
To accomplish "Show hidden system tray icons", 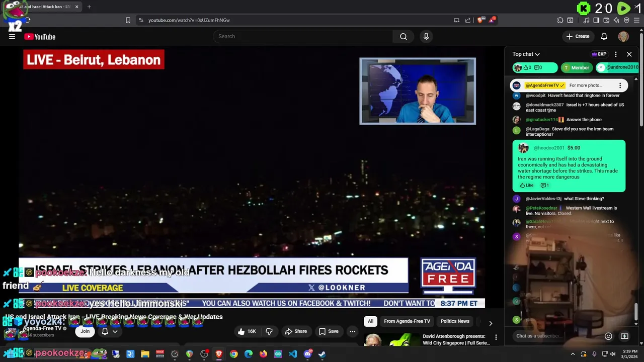I will pyautogui.click(x=573, y=354).
